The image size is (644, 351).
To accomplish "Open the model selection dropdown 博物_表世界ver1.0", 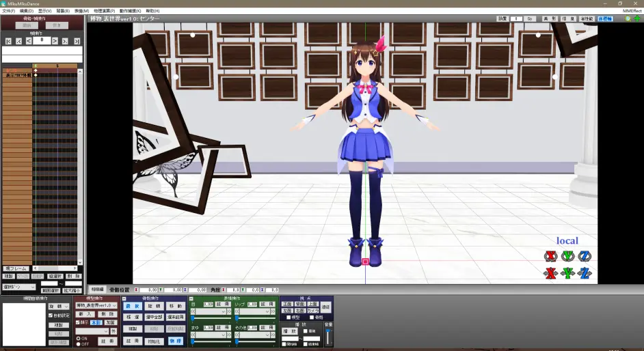I will (x=96, y=305).
